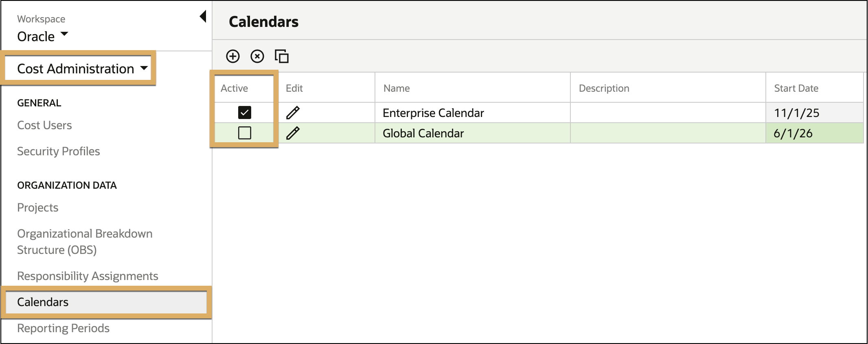Screen dimensions: 868x344
Task: Open the Oracle workspace dropdown
Action: (x=43, y=36)
